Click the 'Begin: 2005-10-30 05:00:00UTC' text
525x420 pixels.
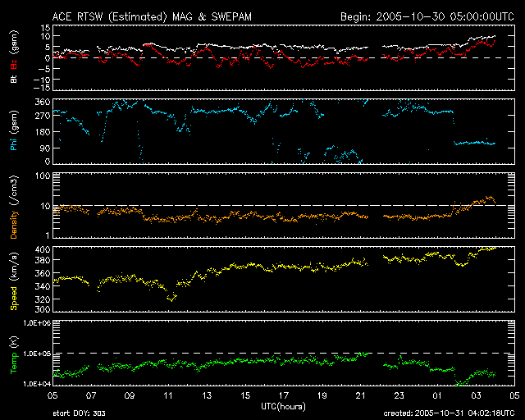tap(427, 16)
